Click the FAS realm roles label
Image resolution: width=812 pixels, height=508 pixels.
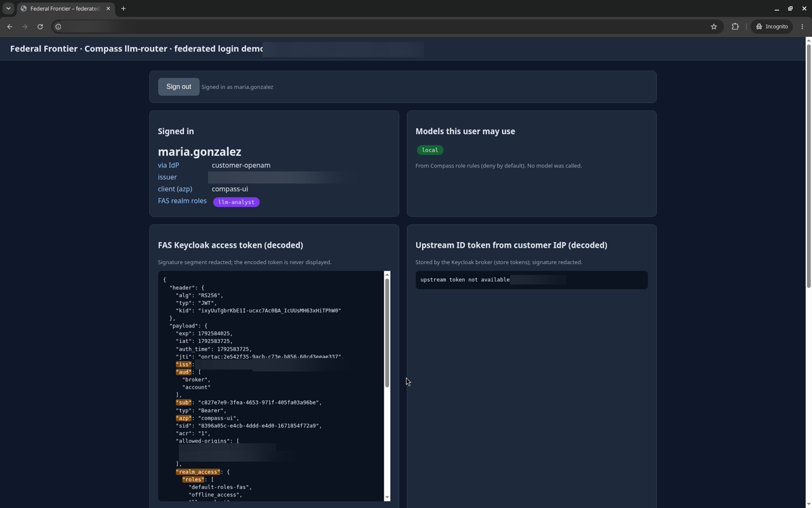[x=182, y=201]
